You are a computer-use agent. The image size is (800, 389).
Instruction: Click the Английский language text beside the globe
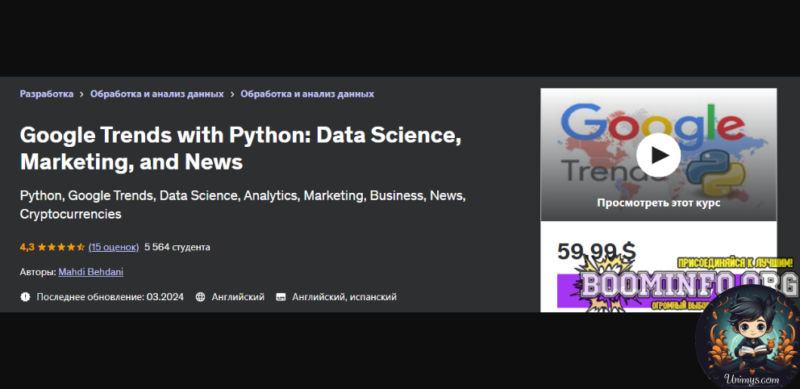coord(238,297)
